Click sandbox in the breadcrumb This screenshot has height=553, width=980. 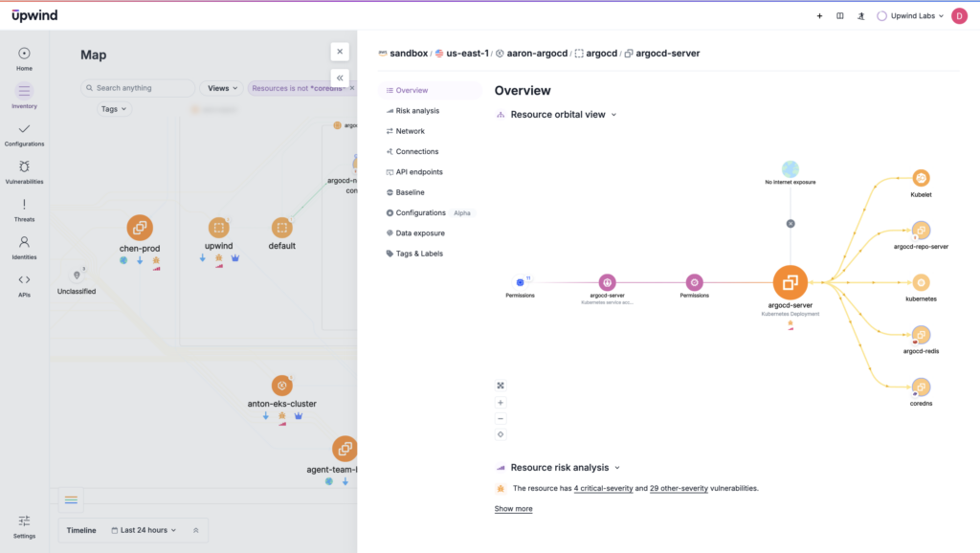pos(409,54)
